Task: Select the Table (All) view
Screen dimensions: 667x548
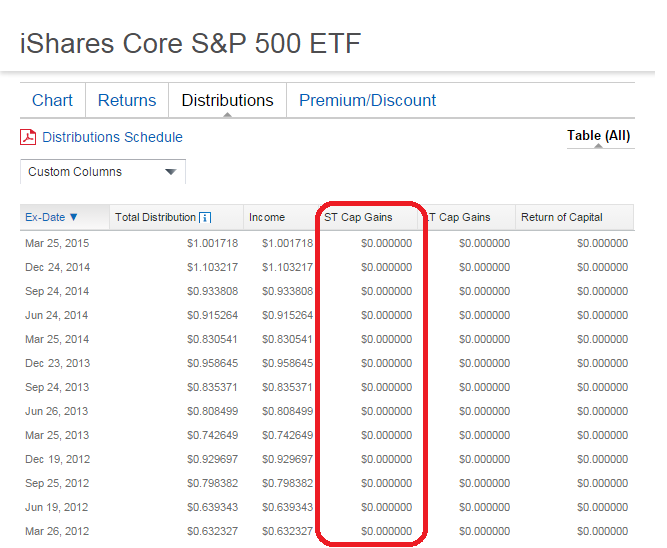Action: (x=599, y=136)
